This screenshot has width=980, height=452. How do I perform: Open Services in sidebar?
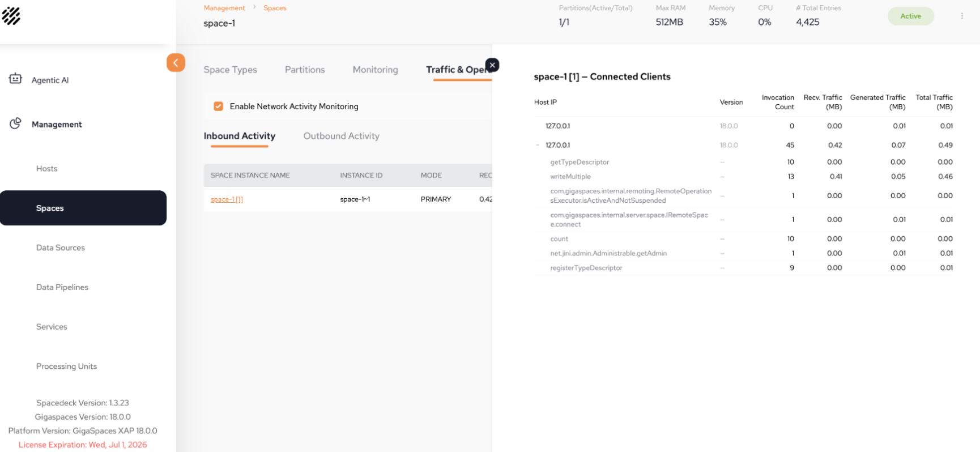[52, 327]
